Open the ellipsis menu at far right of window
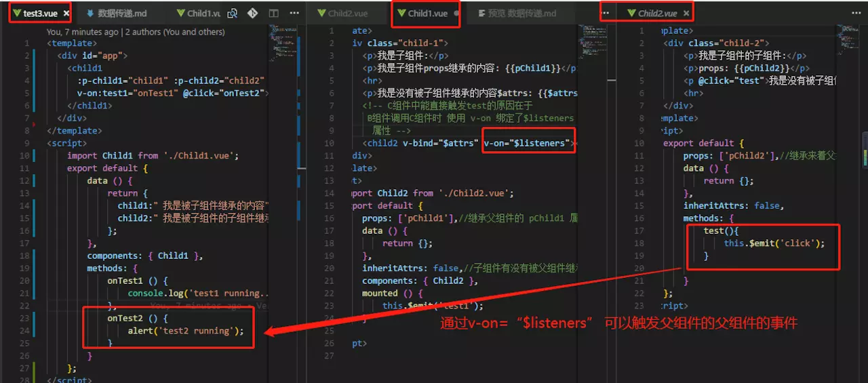868x383 pixels. 856,14
